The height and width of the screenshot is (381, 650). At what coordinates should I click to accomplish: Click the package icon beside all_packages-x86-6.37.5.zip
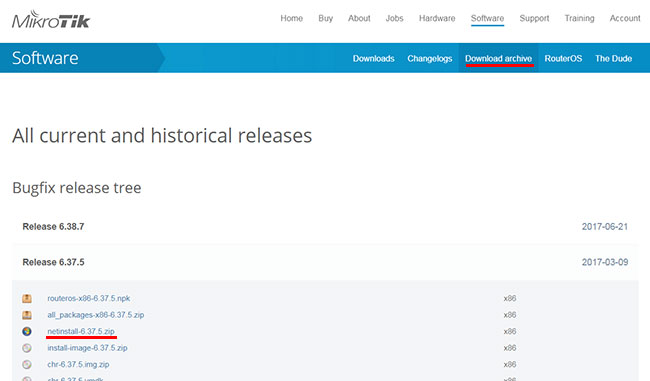[27, 315]
